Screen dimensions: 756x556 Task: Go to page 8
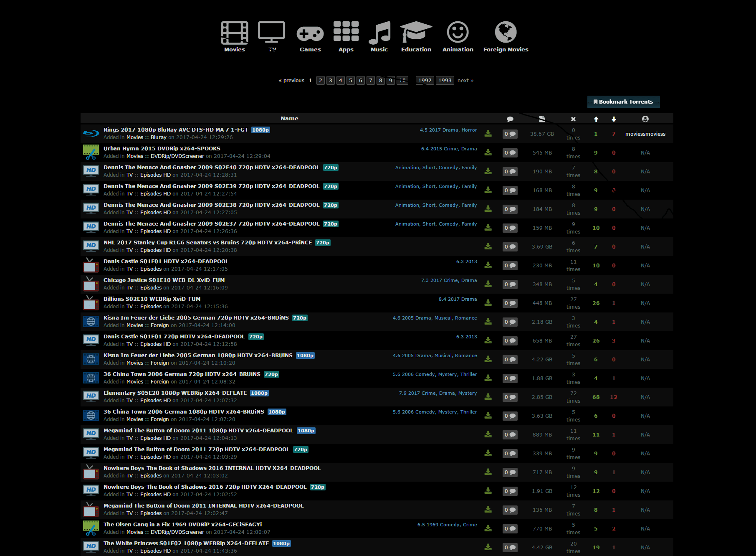pyautogui.click(x=381, y=80)
